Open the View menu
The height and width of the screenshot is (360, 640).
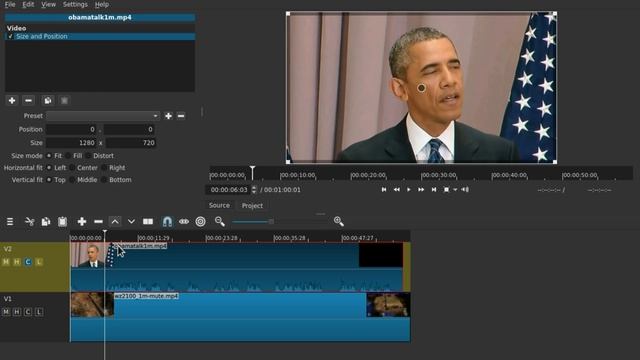coord(48,4)
